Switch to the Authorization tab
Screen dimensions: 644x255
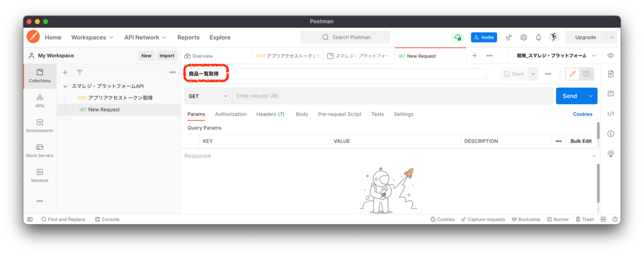pyautogui.click(x=231, y=114)
